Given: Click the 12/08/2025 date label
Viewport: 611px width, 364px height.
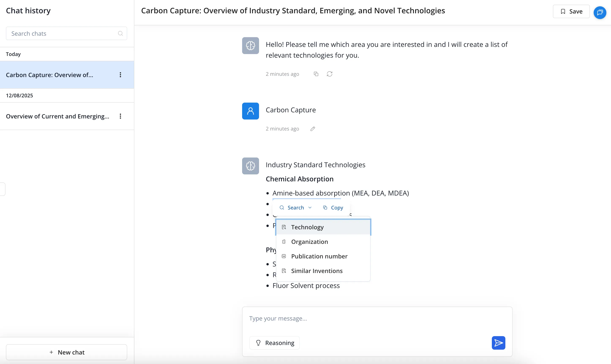Looking at the screenshot, I should 19,95.
